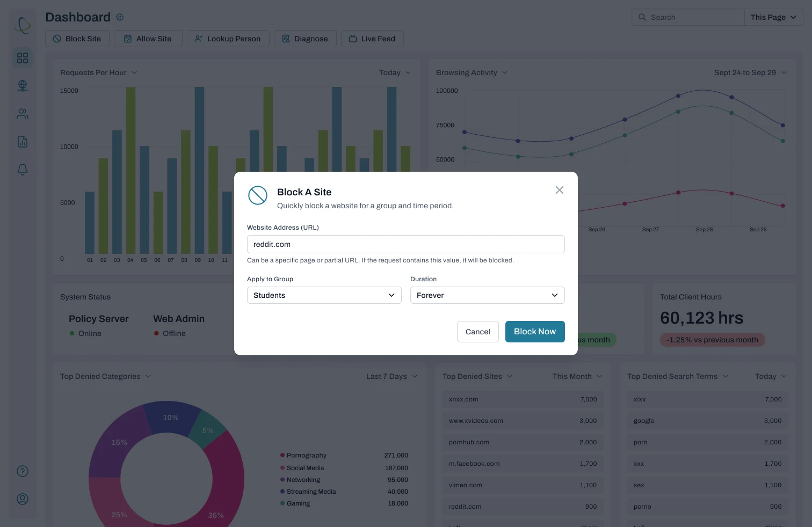The height and width of the screenshot is (527, 812).
Task: Open the Last 7 Days range dropdown
Action: (392, 376)
